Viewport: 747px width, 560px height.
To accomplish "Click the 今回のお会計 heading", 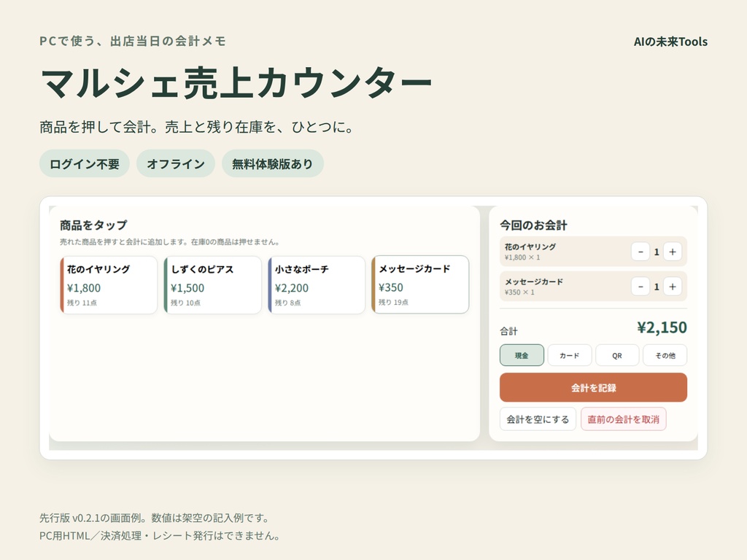I will 533,225.
